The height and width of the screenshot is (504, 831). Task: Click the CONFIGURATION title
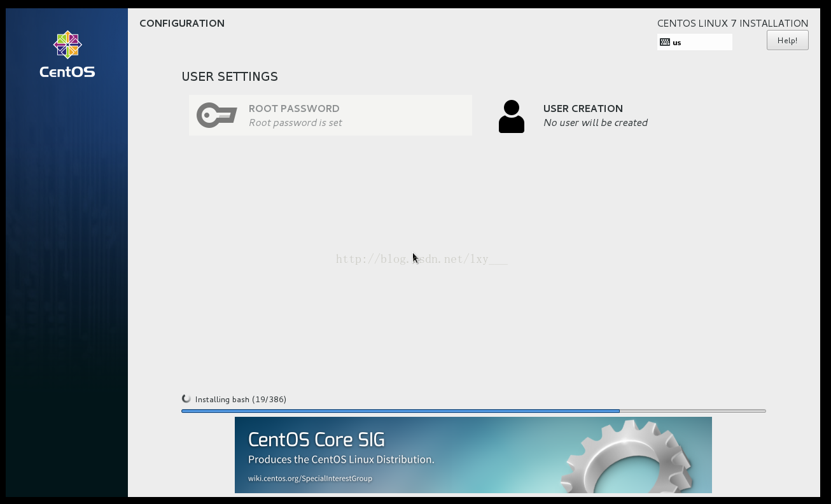pos(182,24)
